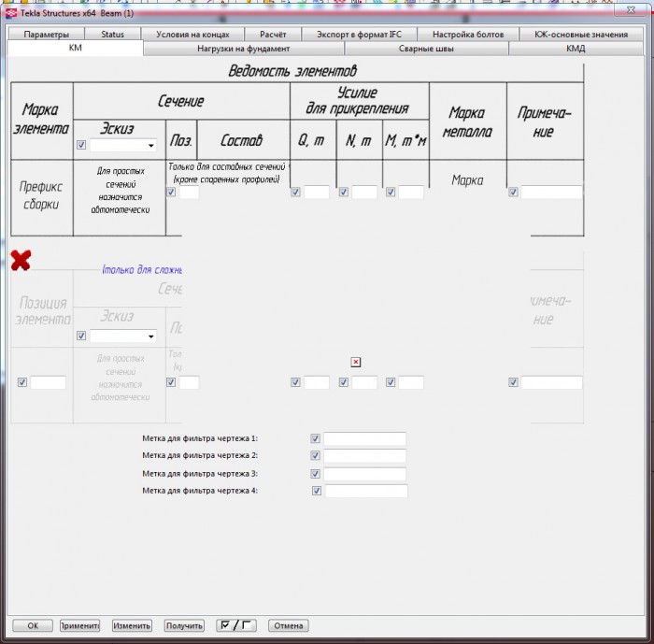The height and width of the screenshot is (644, 654).
Task: Click greyed table's Q force input field
Action: click(317, 382)
